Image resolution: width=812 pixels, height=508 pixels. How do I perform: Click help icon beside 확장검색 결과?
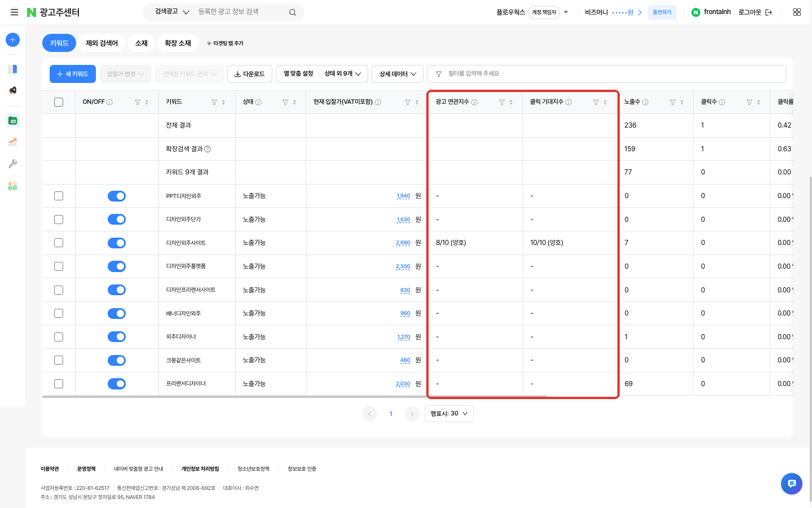[x=208, y=149]
